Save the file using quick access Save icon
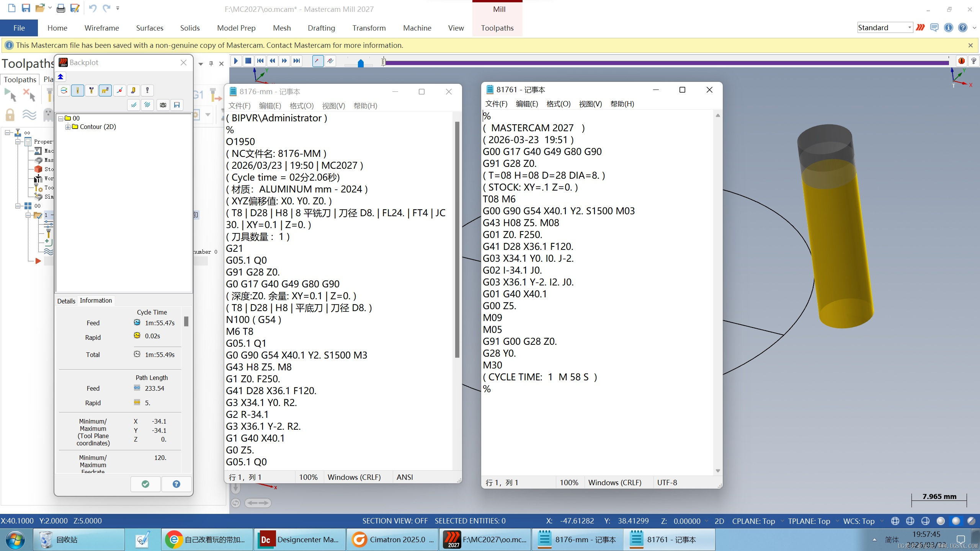 pyautogui.click(x=26, y=8)
